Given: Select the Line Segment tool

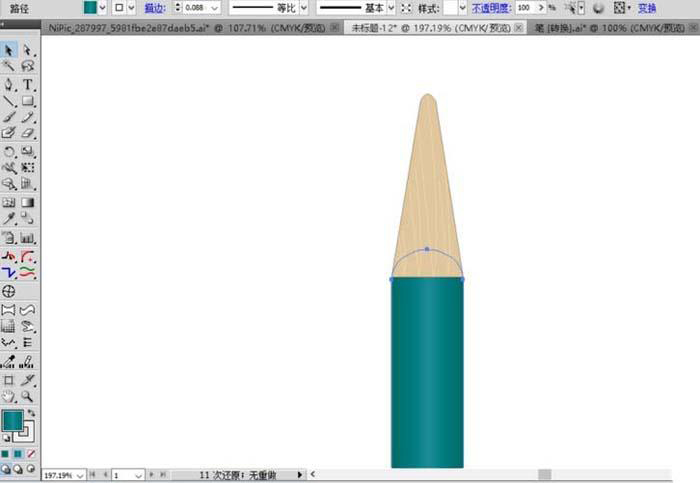Looking at the screenshot, I should click(9, 101).
